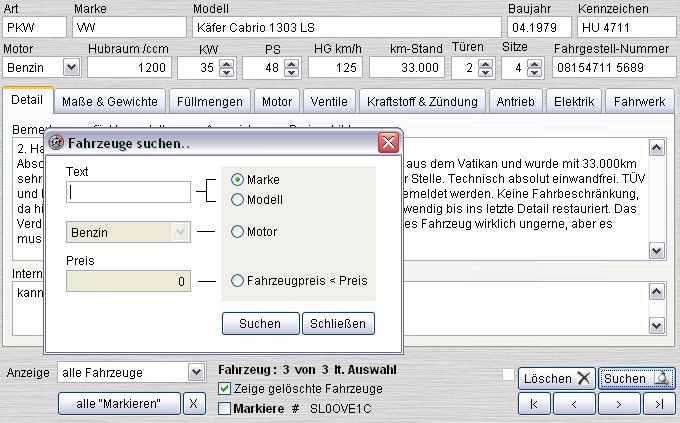Viewport: 680px width, 423px height.
Task: Close the Fahrzeuge suchen dialog with red X
Action: click(x=389, y=143)
